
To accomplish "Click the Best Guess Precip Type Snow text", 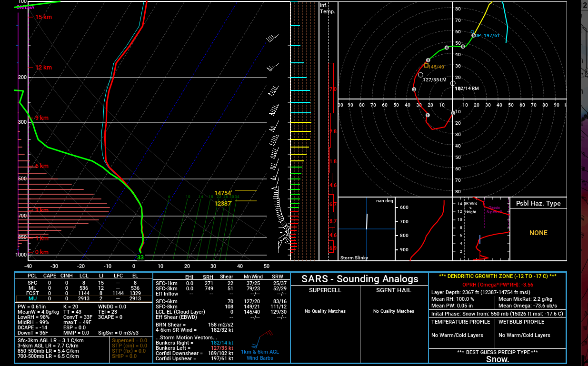I will tap(498, 359).
